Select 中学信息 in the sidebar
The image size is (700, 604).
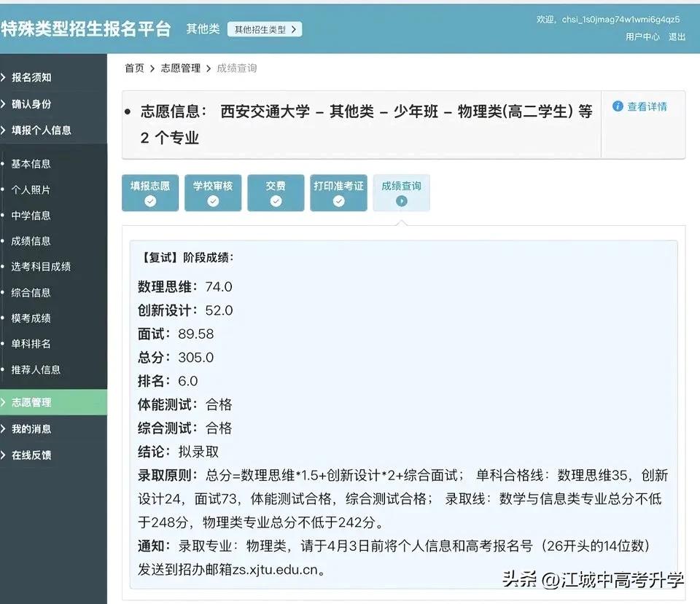[31, 216]
